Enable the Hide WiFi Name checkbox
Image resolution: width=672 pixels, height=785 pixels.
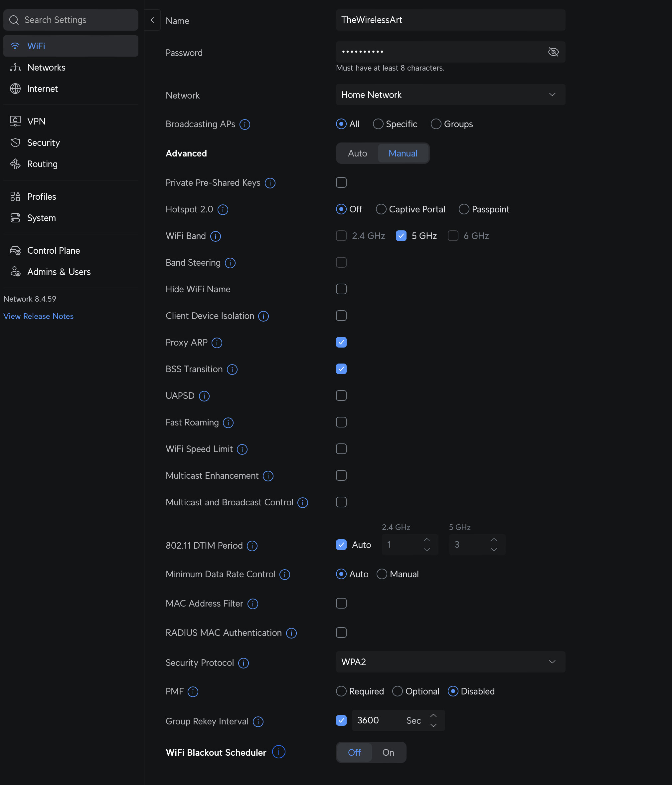341,289
